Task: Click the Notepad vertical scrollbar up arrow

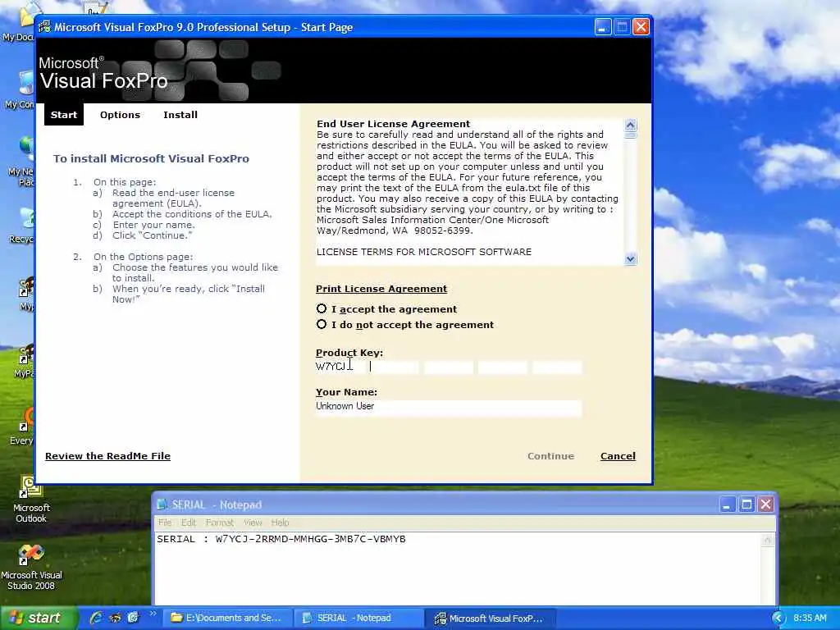Action: click(x=768, y=540)
